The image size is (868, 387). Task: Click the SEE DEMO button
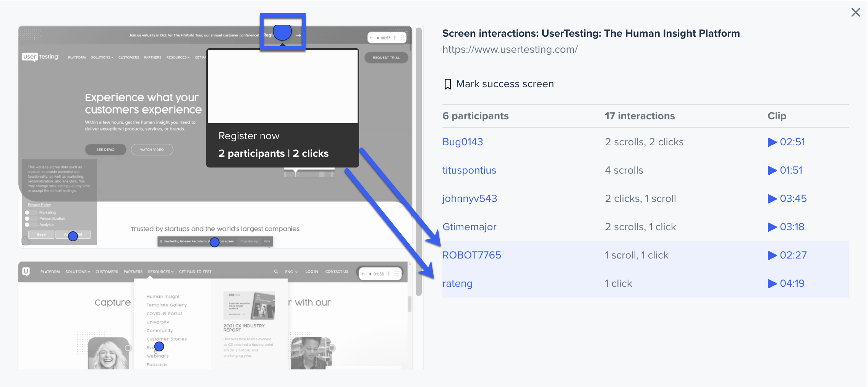click(x=105, y=150)
